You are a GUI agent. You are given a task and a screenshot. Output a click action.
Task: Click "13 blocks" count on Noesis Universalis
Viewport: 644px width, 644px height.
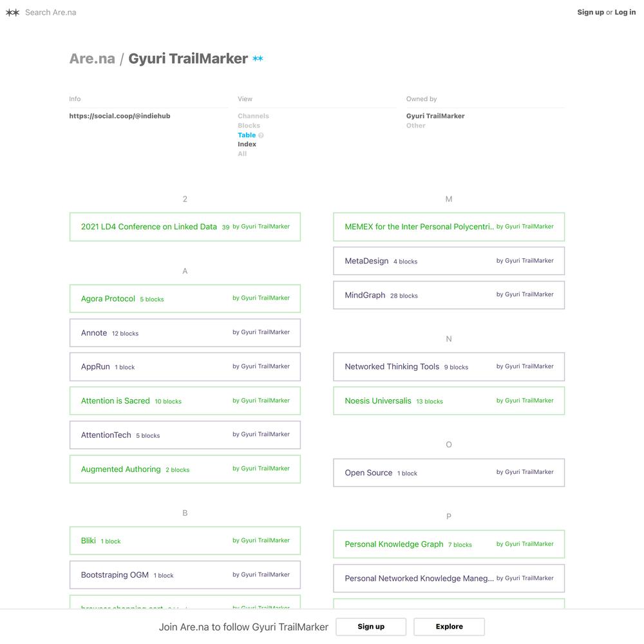(x=430, y=402)
